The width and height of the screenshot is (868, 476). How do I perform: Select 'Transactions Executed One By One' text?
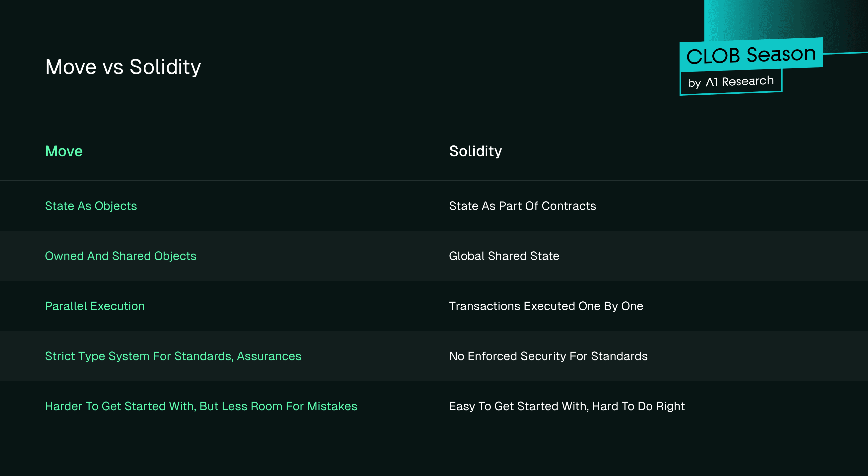click(x=546, y=306)
